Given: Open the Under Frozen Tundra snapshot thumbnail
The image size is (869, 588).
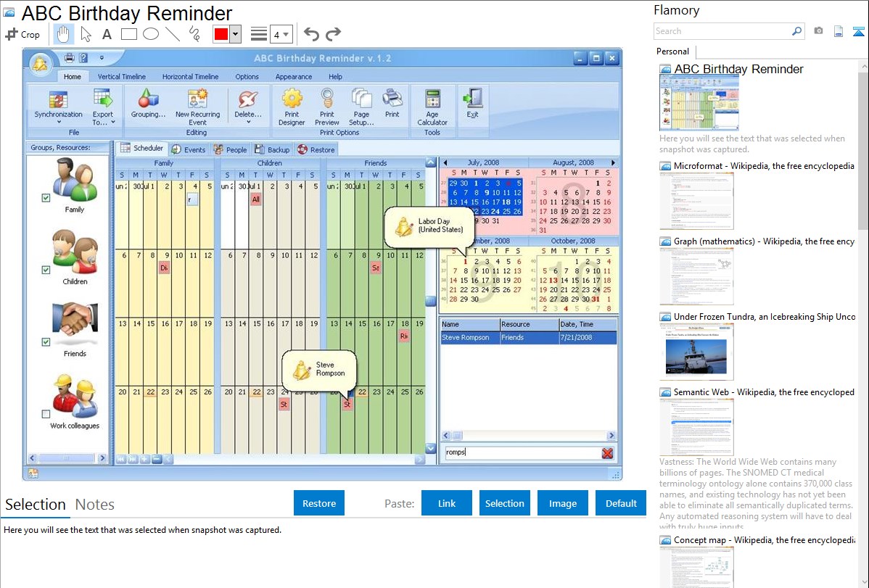Looking at the screenshot, I should (696, 352).
